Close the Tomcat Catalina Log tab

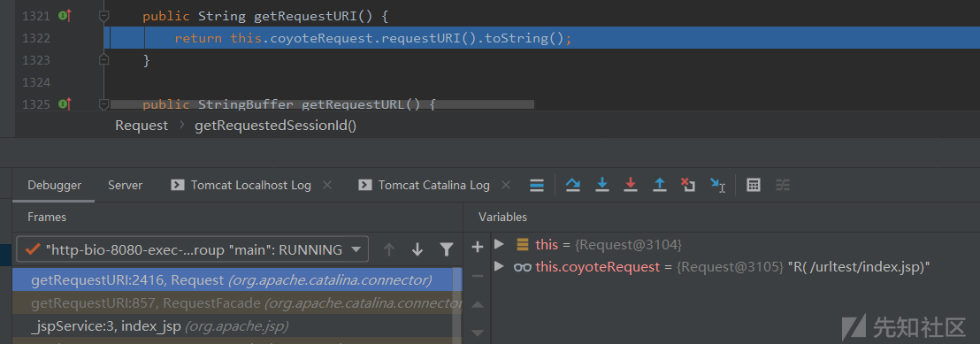[506, 185]
